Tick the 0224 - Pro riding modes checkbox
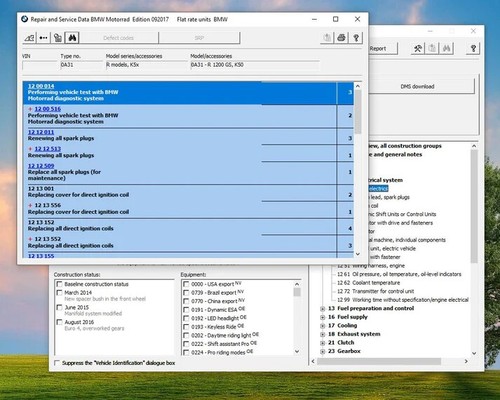500x400 pixels. tap(186, 352)
